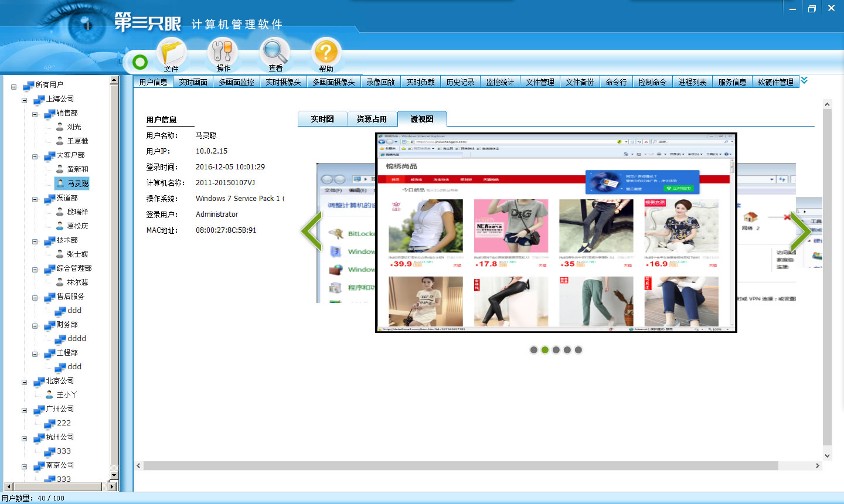Viewport: 844px width, 504px height.
Task: Select the third carousel dot below the preview
Action: point(556,350)
